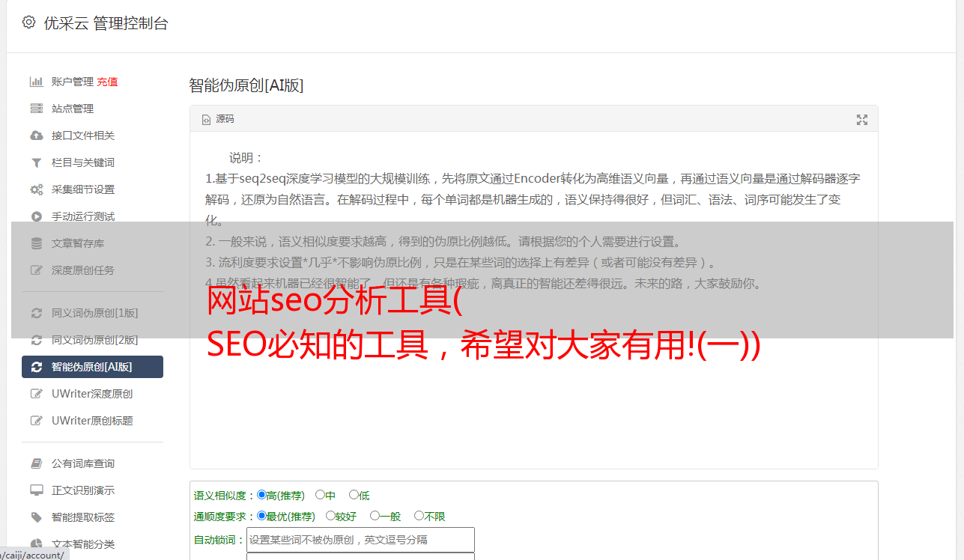
Task: Select 语义相似度 中 radio
Action: [320, 495]
